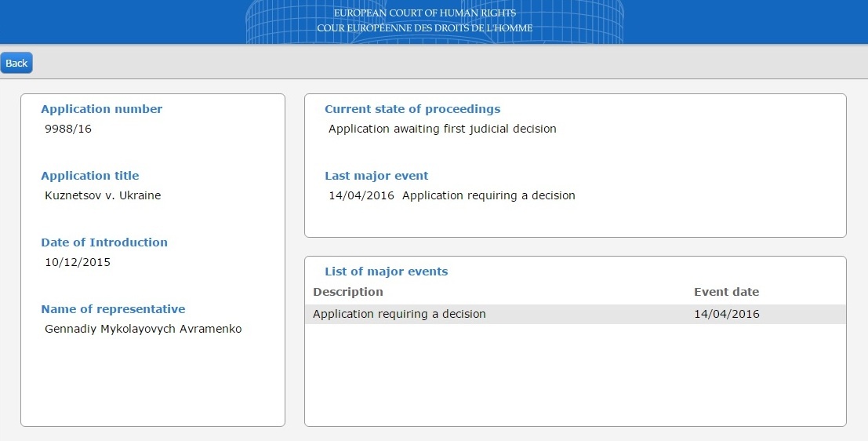Click the 'European Court of Human Rights' header text
The width and height of the screenshot is (868, 441).
click(x=424, y=13)
